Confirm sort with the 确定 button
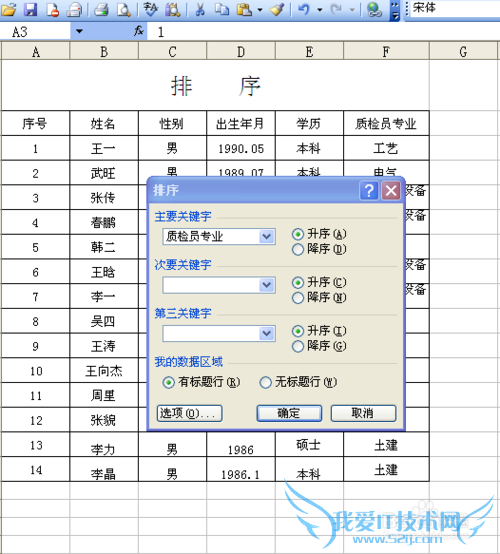This screenshot has height=554, width=500. pos(289,413)
